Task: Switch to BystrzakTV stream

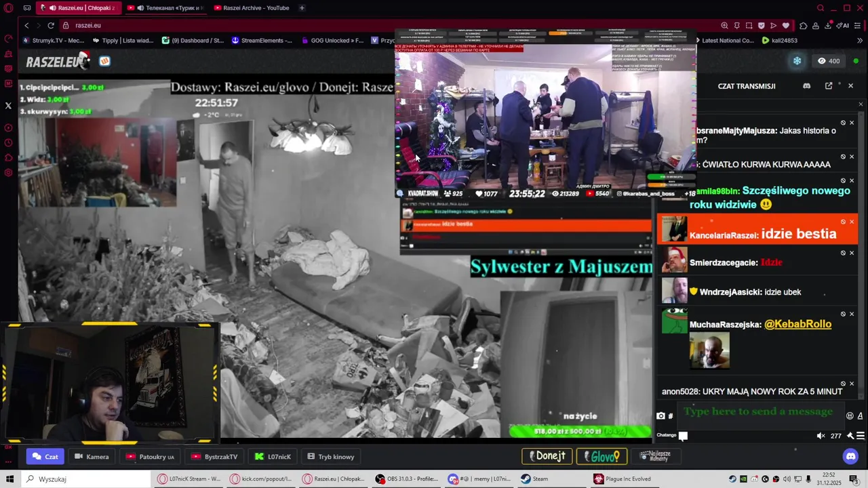Action: pos(214,457)
